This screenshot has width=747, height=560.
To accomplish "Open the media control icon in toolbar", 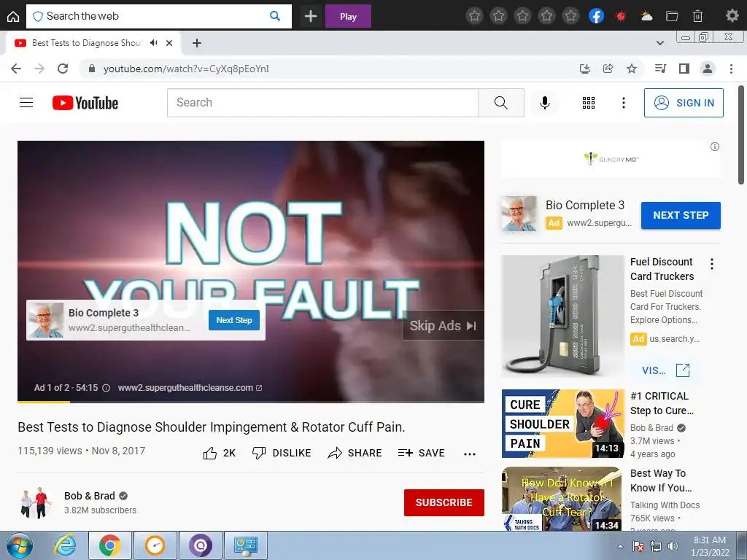I will pos(660,69).
